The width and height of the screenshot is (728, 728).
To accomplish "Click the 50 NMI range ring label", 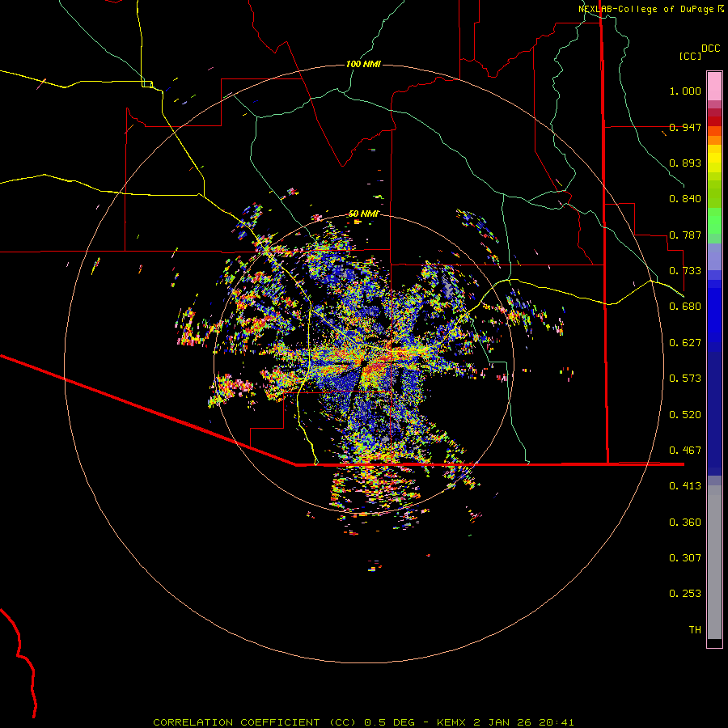I will tap(363, 214).
